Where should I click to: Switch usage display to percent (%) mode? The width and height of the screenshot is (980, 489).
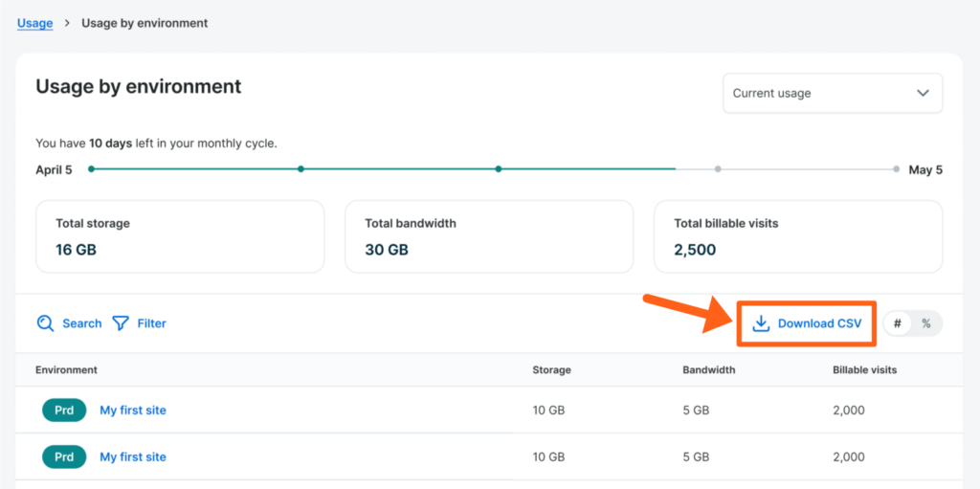coord(925,323)
